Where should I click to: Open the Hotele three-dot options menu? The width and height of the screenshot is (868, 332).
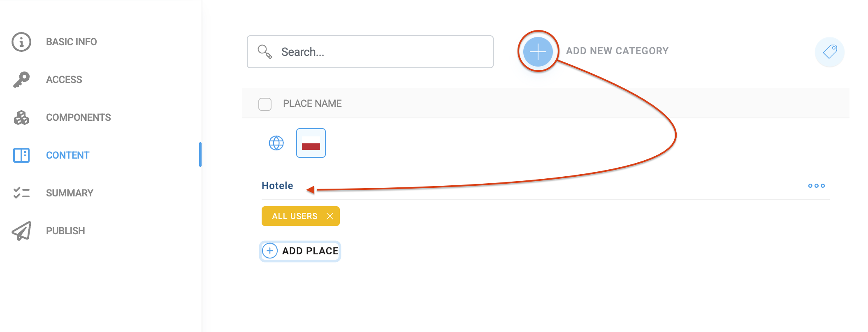click(x=816, y=186)
